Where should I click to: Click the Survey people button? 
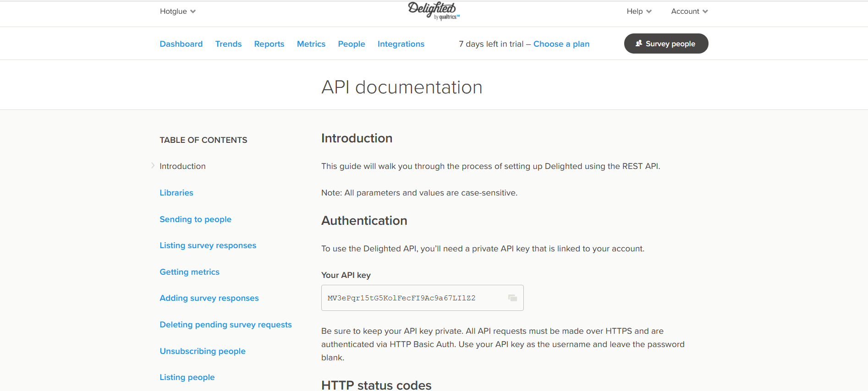click(x=666, y=43)
